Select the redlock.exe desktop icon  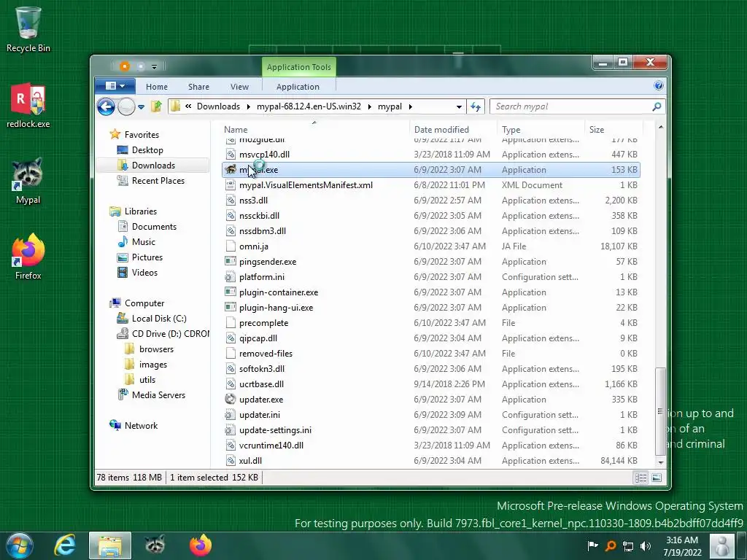[x=28, y=105]
